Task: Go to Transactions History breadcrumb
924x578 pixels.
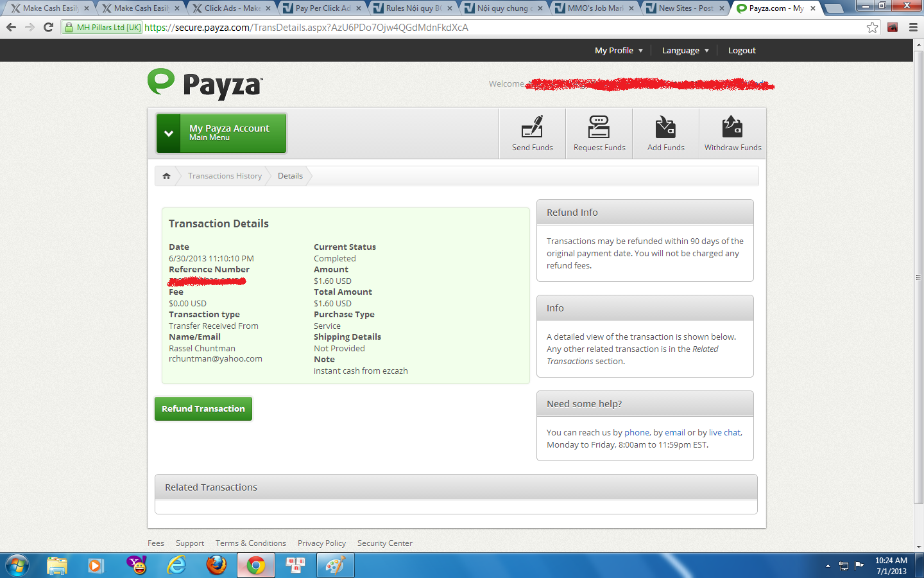Action: (x=225, y=176)
